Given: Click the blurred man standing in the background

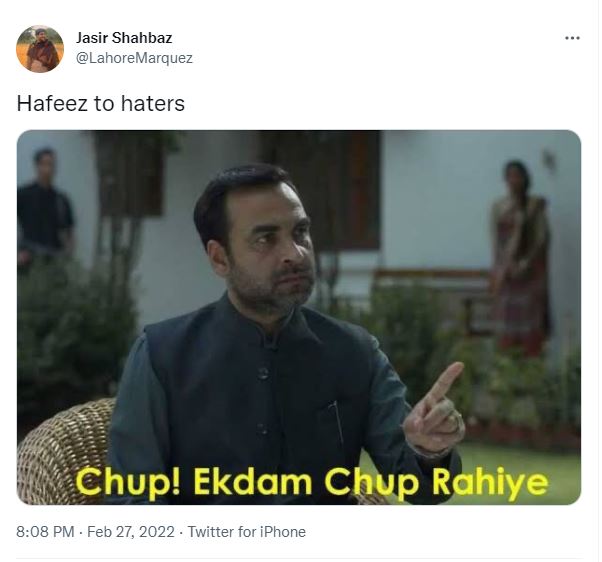Looking at the screenshot, I should click(x=44, y=207).
